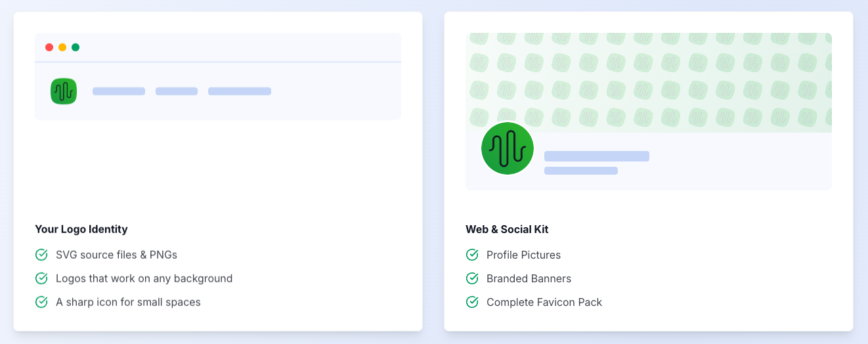
Task: Click checkmark icon beside Profile Pictures
Action: (x=472, y=255)
